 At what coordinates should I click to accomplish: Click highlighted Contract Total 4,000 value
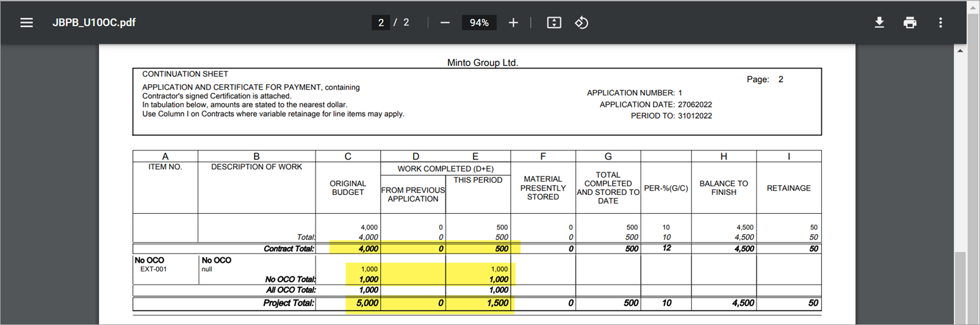368,249
